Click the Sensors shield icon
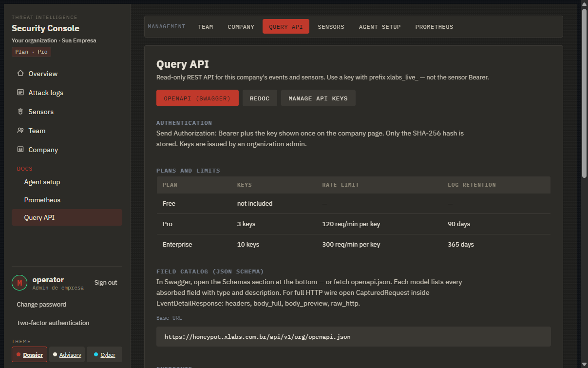 point(20,112)
